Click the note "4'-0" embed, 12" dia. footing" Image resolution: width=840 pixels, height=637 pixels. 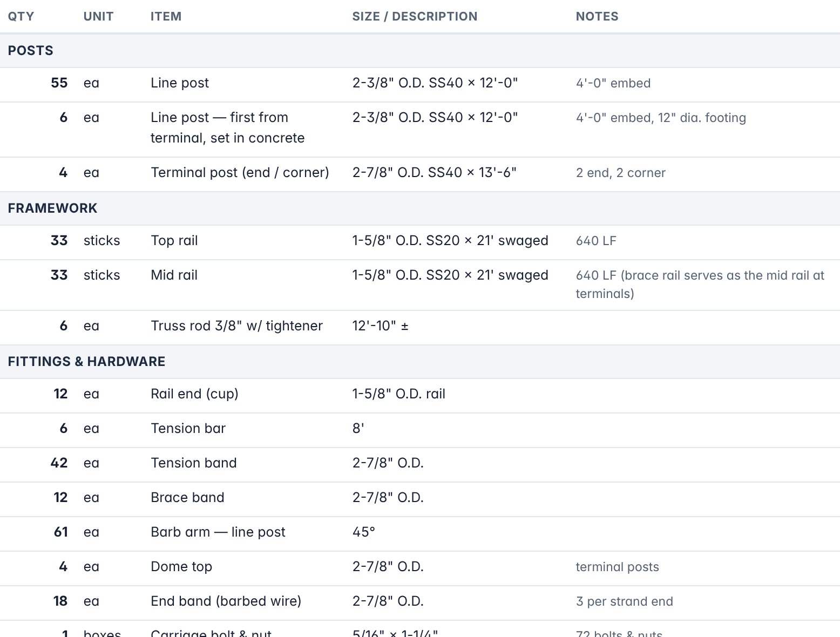click(661, 118)
